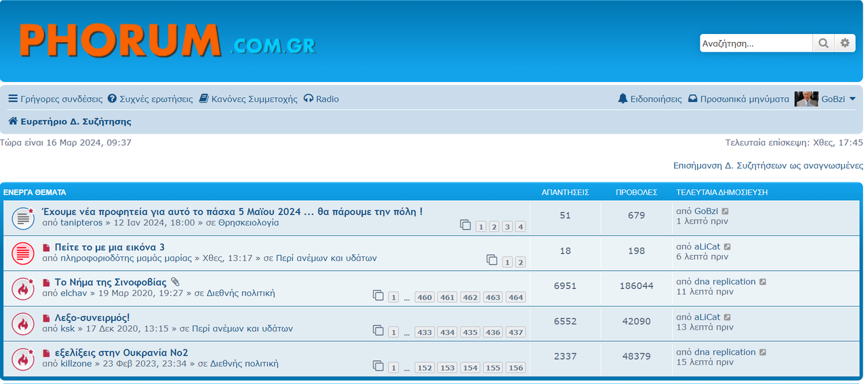868x384 pixels.
Task: Go to page 460 of Σινοφοβίας topic
Action: tap(425, 297)
